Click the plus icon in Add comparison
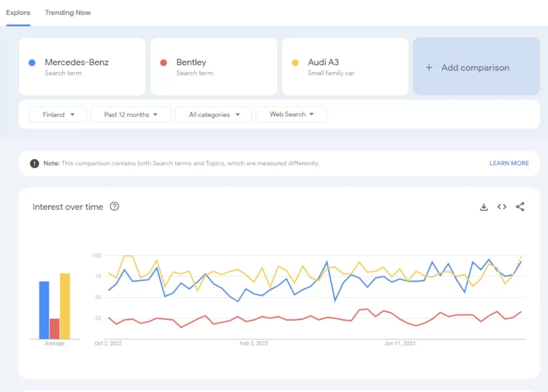Image resolution: width=548 pixels, height=392 pixels. [x=429, y=68]
